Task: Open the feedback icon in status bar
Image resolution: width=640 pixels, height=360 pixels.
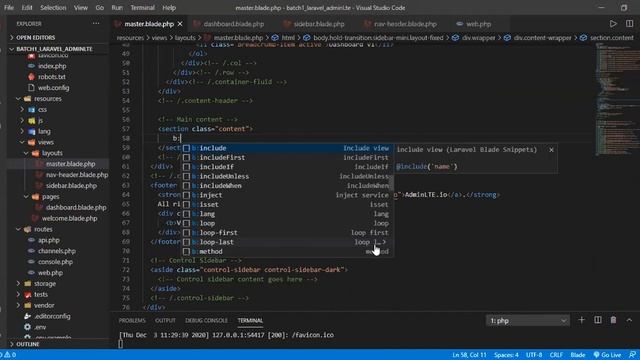Action: point(632,355)
